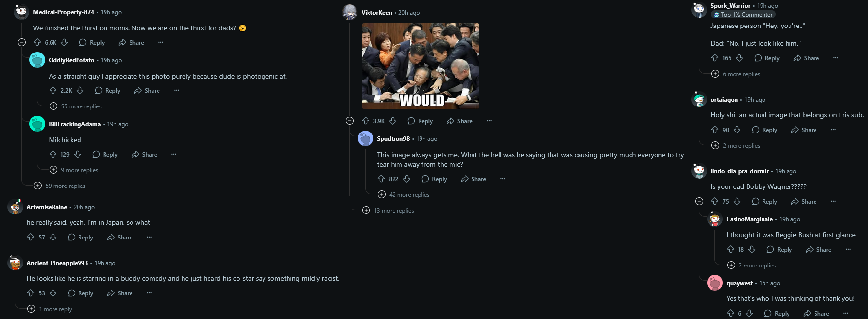This screenshot has height=319, width=868.
Task: Open overflow menu on BillFrackingAdama's comment
Action: click(x=174, y=155)
